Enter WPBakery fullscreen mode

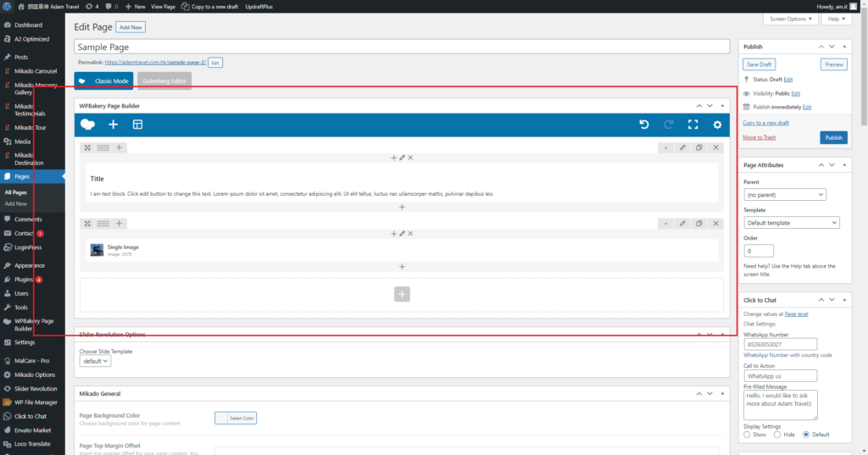(693, 125)
